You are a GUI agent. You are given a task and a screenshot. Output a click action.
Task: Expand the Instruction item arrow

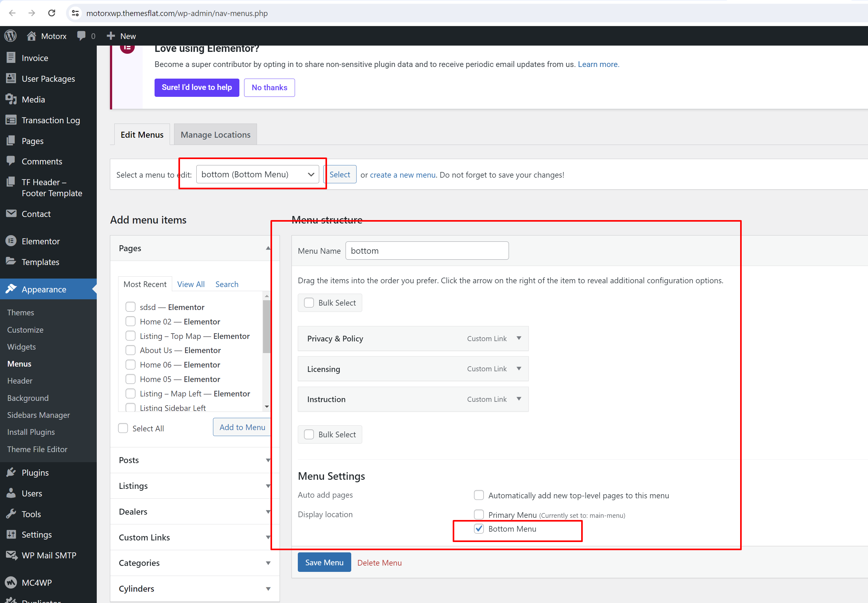(x=519, y=399)
